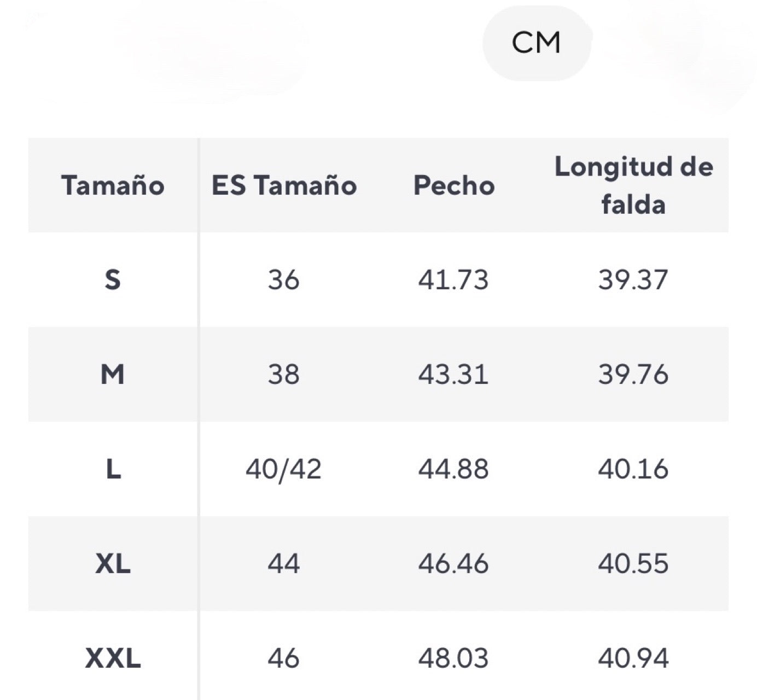
Task: Select the L size row label
Action: point(113,469)
